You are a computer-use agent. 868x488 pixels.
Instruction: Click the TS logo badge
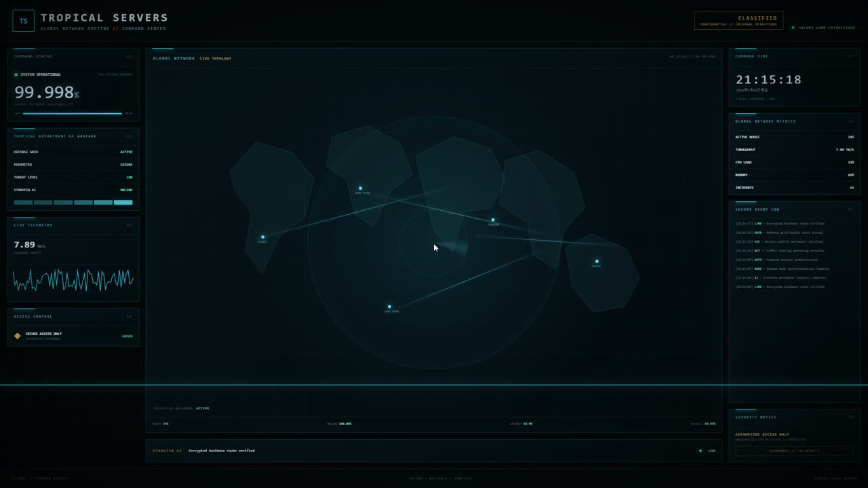pos(23,21)
